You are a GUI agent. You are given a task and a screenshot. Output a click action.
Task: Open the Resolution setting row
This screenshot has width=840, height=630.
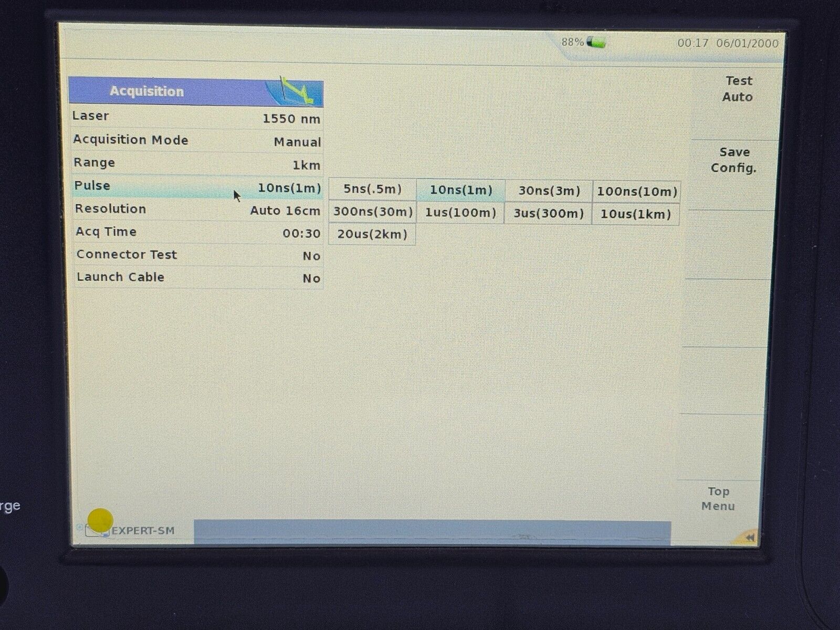(197, 210)
